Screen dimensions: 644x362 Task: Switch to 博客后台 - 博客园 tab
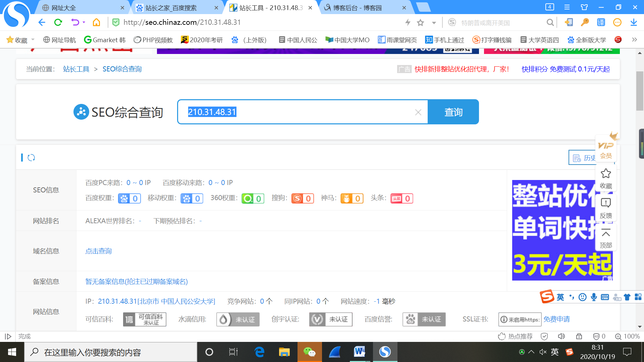pos(357,8)
